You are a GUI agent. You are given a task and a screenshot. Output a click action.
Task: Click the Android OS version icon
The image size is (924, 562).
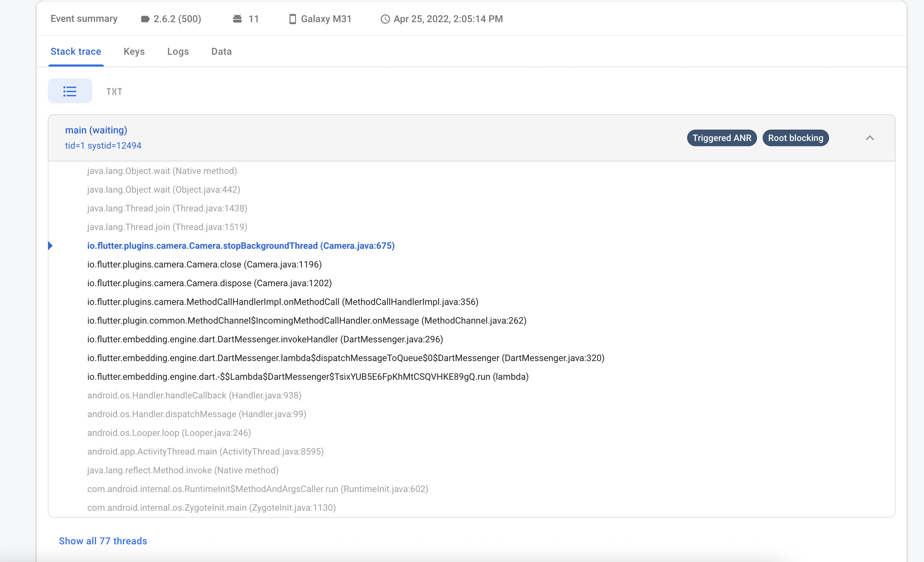coord(237,19)
